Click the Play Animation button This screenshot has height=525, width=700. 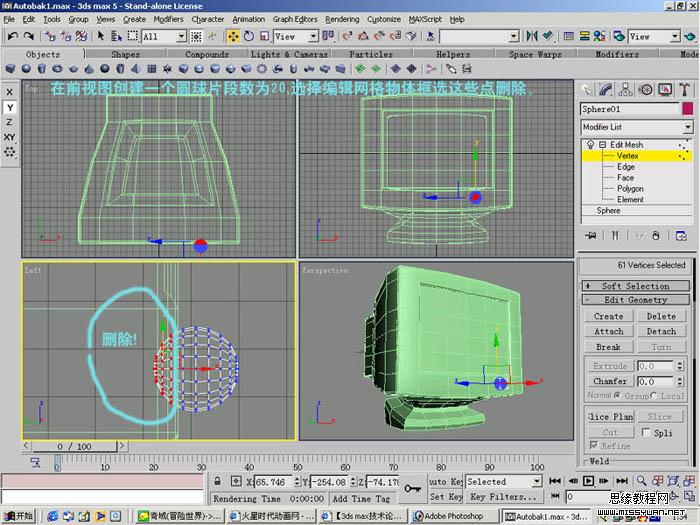pos(588,481)
